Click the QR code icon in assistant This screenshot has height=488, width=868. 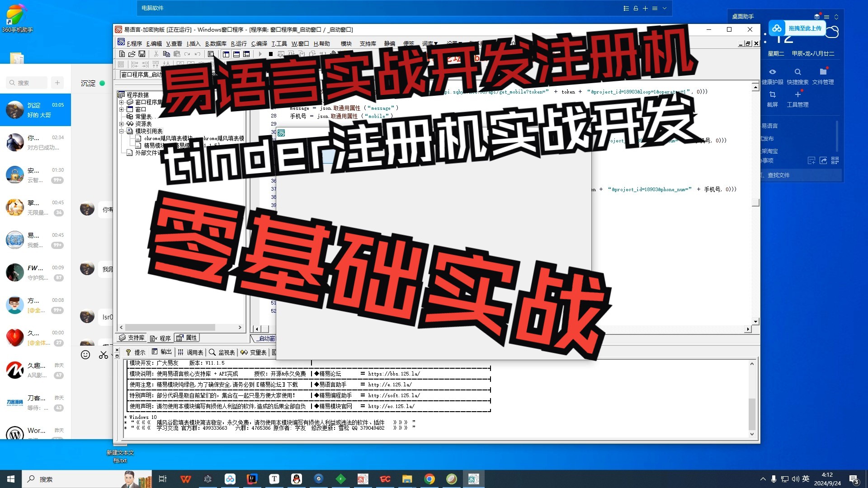tap(835, 160)
